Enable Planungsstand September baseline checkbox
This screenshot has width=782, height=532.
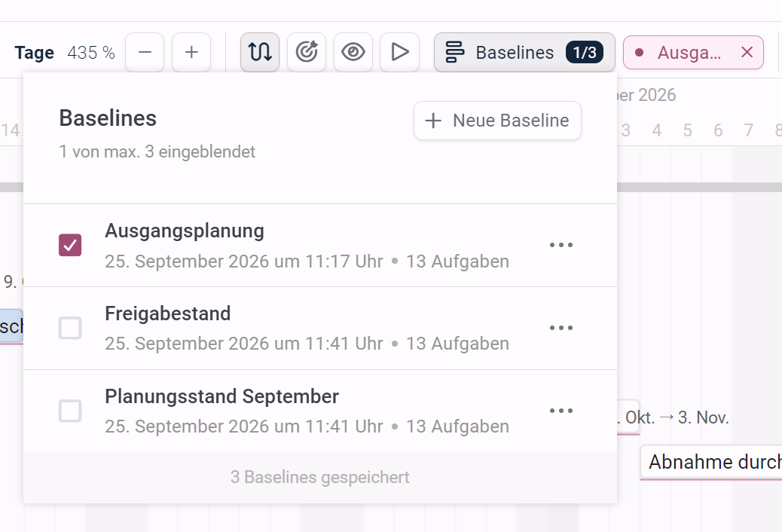(x=70, y=411)
